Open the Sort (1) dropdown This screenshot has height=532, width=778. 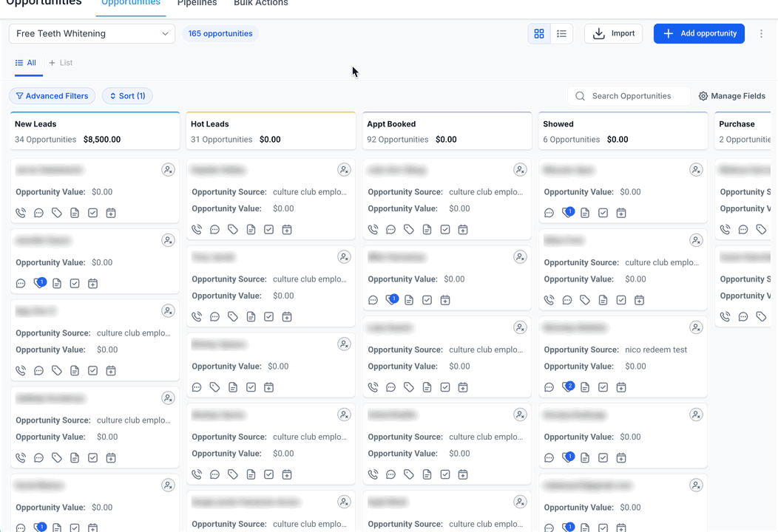[x=127, y=96]
